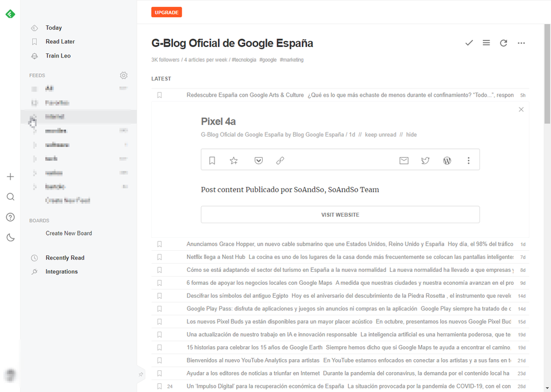This screenshot has height=392, width=551.
Task: Mark all as read with checkmark icon
Action: pos(469,43)
